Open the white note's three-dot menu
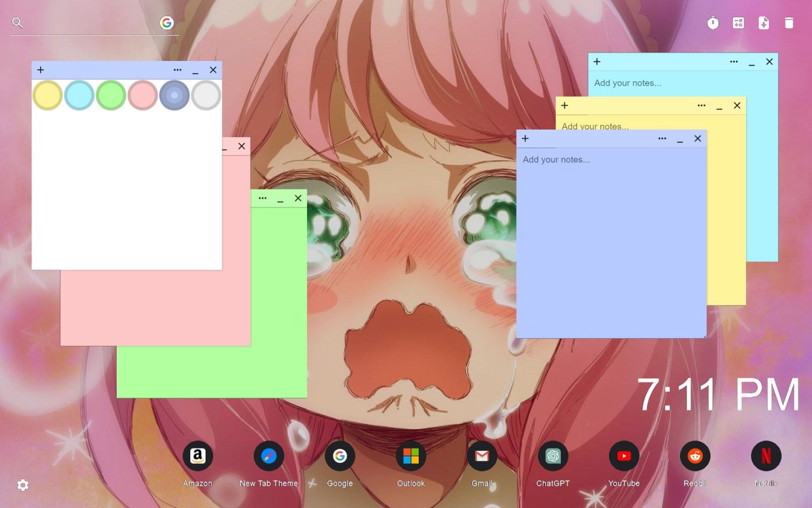Viewport: 812px width, 508px height. pos(178,70)
